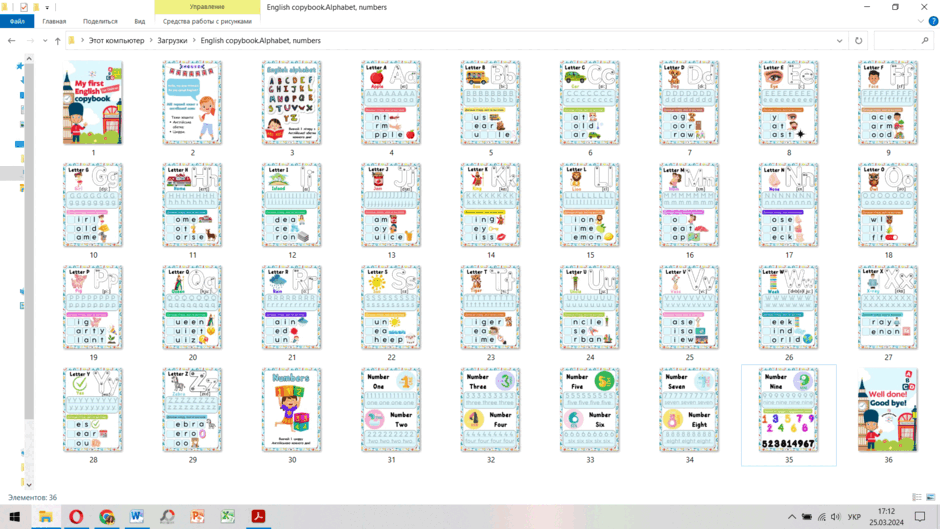This screenshot has width=940, height=529.
Task: Select thumbnail 36 Well done Good bye
Action: [888, 415]
